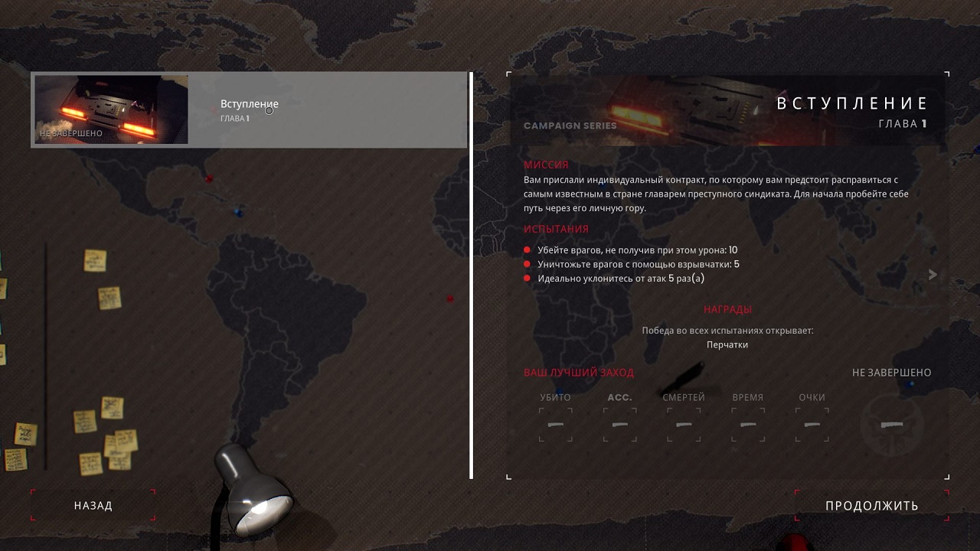Click the ACC. accuracy stat box
980x551 pixels.
[619, 424]
